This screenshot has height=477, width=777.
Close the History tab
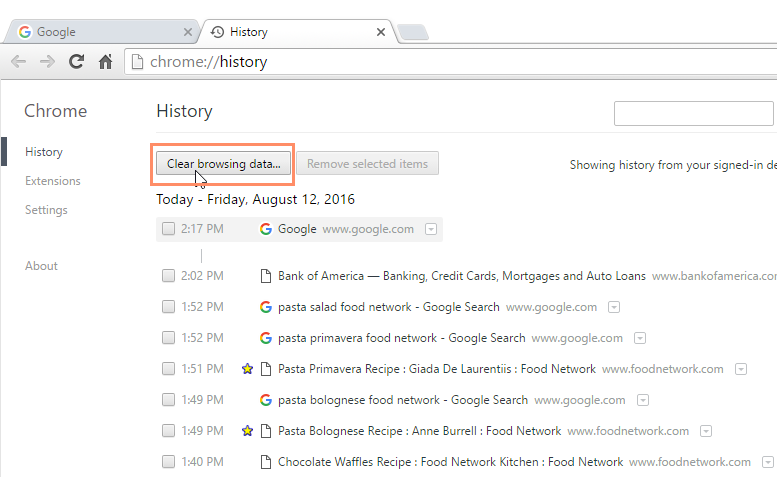click(380, 32)
